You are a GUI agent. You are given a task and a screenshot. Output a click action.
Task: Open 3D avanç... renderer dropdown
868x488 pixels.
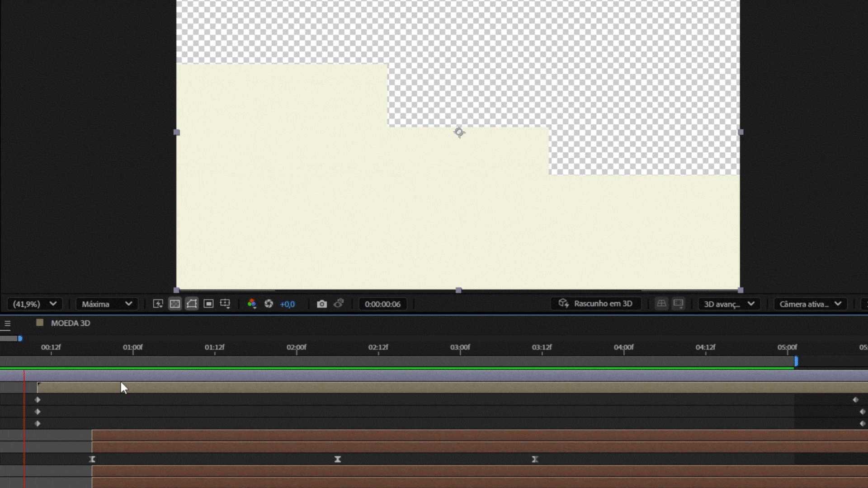click(x=729, y=304)
